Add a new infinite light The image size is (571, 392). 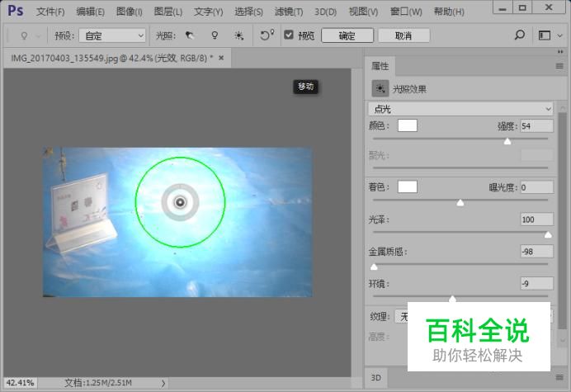click(239, 35)
